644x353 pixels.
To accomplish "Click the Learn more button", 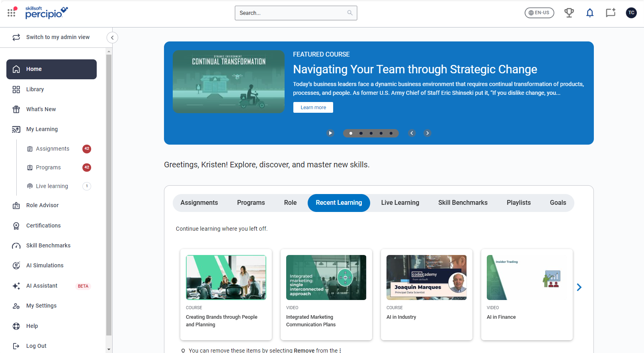I will click(x=313, y=108).
